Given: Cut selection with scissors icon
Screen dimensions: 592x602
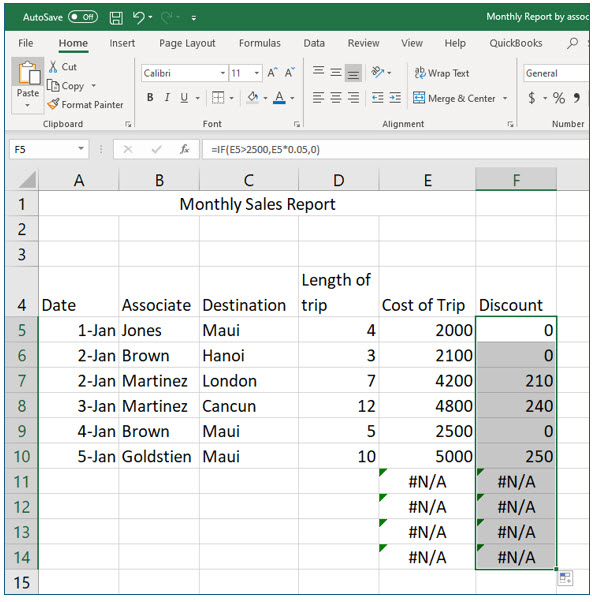Looking at the screenshot, I should pyautogui.click(x=53, y=67).
